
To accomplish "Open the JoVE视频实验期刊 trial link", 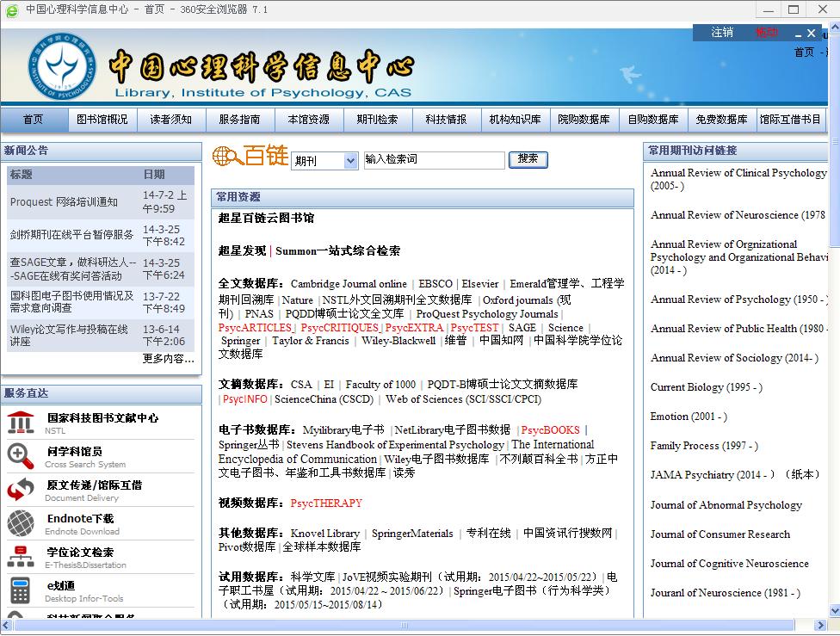I will click(386, 577).
